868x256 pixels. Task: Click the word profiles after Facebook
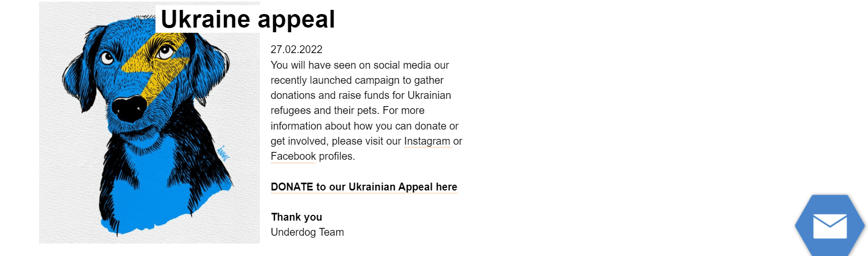pyautogui.click(x=336, y=156)
